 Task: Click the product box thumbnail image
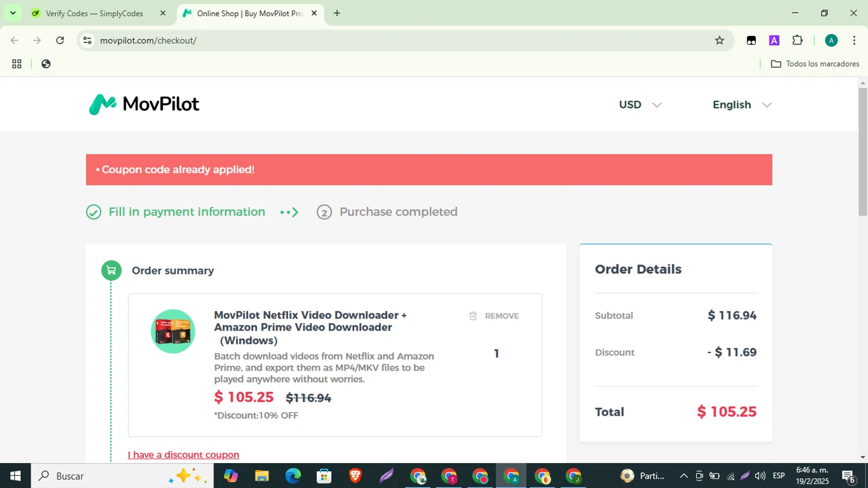click(173, 331)
